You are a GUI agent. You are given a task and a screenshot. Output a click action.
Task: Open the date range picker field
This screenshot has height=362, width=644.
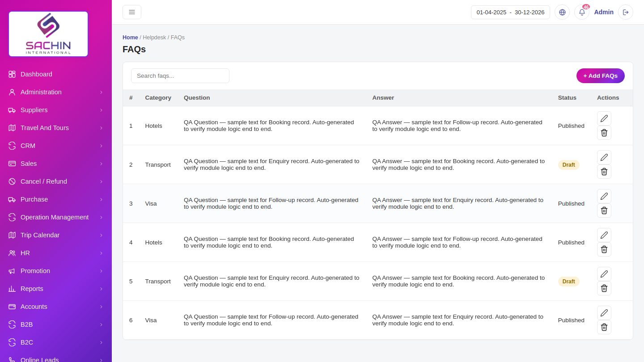point(510,12)
